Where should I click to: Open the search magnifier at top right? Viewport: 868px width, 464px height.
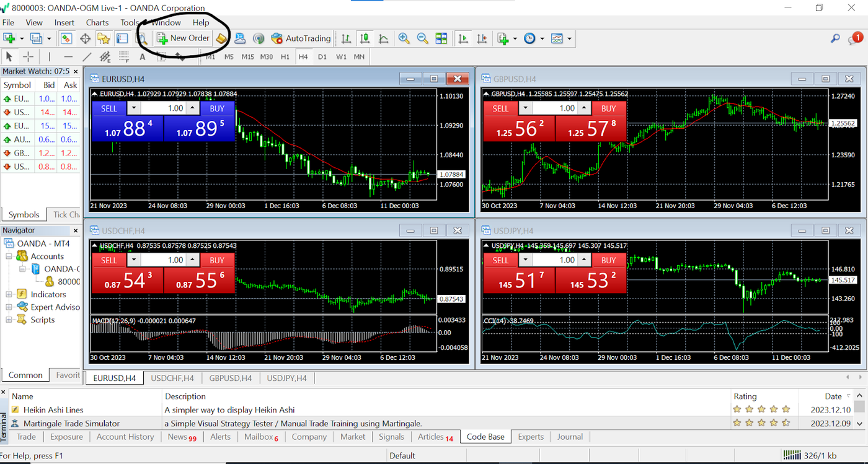pyautogui.click(x=835, y=38)
